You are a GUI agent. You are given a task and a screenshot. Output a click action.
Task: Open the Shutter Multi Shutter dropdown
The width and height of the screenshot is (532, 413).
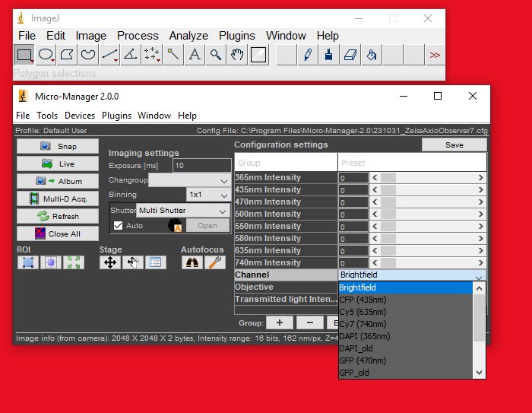pos(182,211)
